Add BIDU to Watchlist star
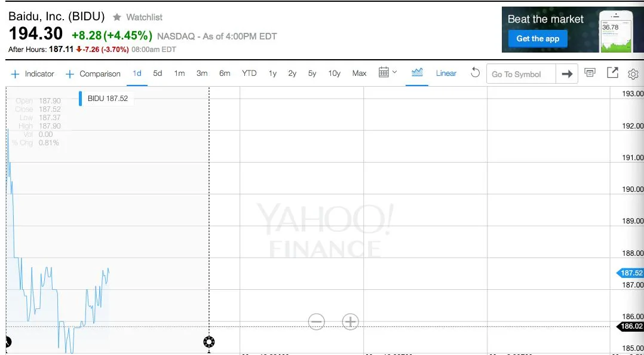 (117, 17)
